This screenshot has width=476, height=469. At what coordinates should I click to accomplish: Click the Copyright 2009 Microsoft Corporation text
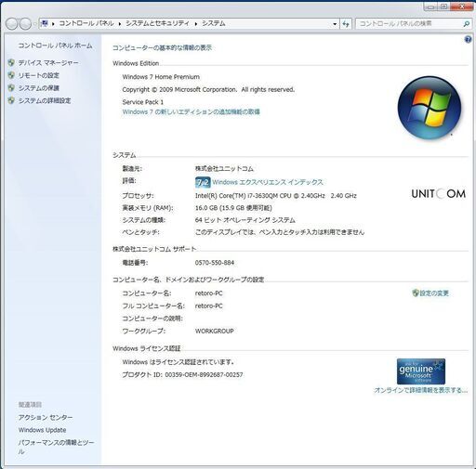click(208, 90)
